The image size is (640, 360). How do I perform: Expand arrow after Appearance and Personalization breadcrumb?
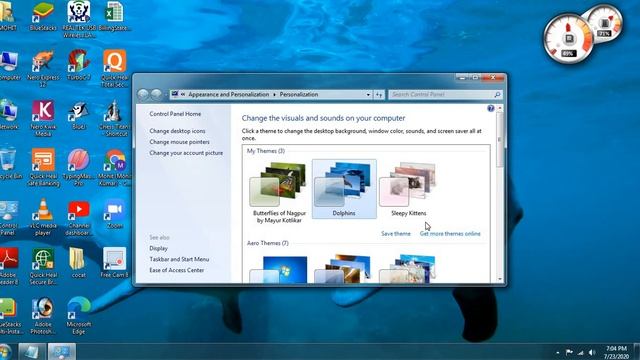pos(274,95)
